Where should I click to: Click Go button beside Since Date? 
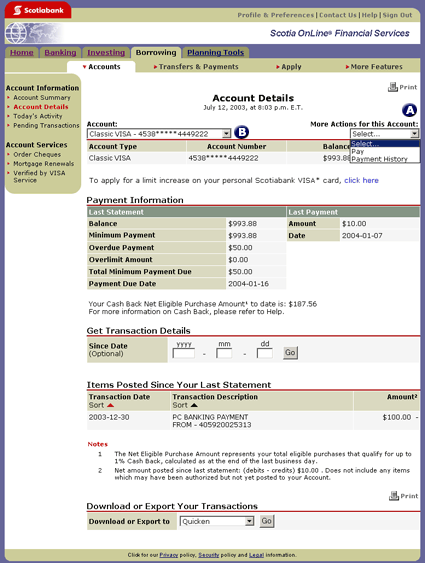[x=290, y=353]
